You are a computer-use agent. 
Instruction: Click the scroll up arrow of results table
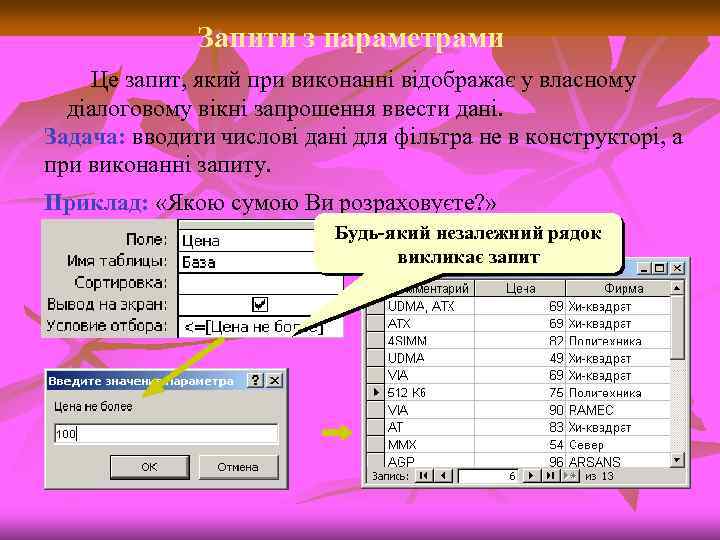[677, 288]
